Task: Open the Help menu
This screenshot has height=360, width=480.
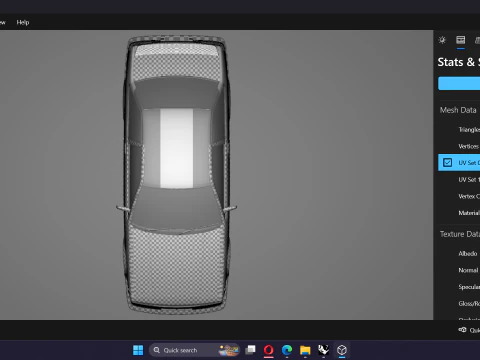Action: pyautogui.click(x=23, y=22)
